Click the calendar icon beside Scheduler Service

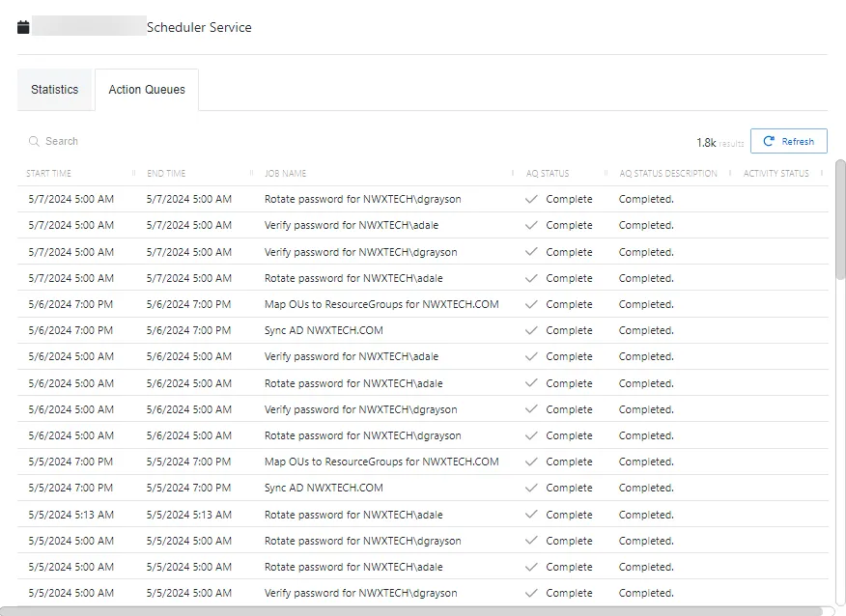[23, 27]
